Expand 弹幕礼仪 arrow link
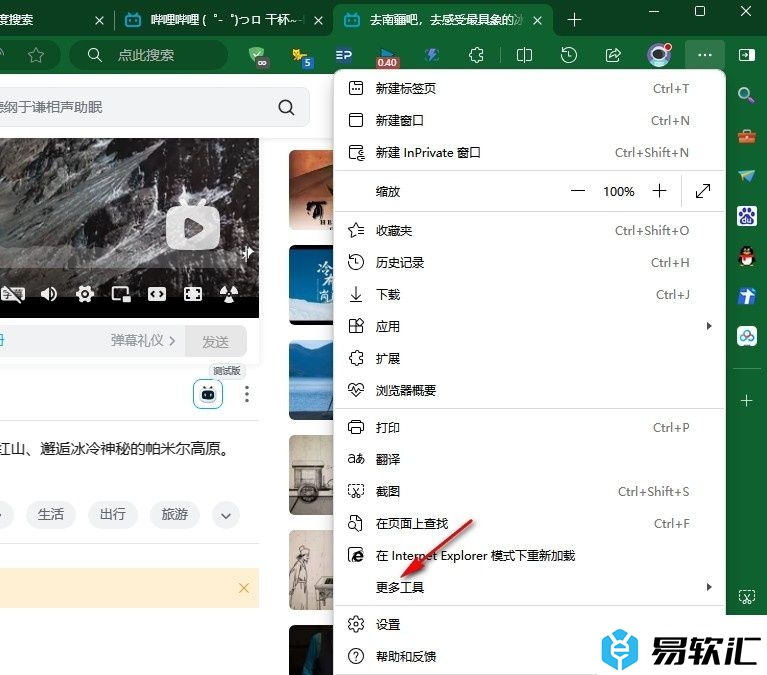 pyautogui.click(x=143, y=340)
